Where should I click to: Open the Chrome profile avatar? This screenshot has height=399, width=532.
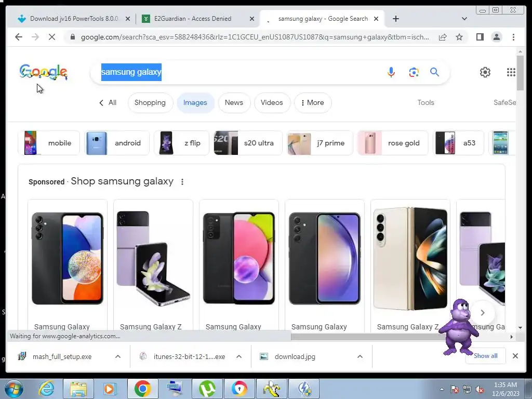[496, 37]
